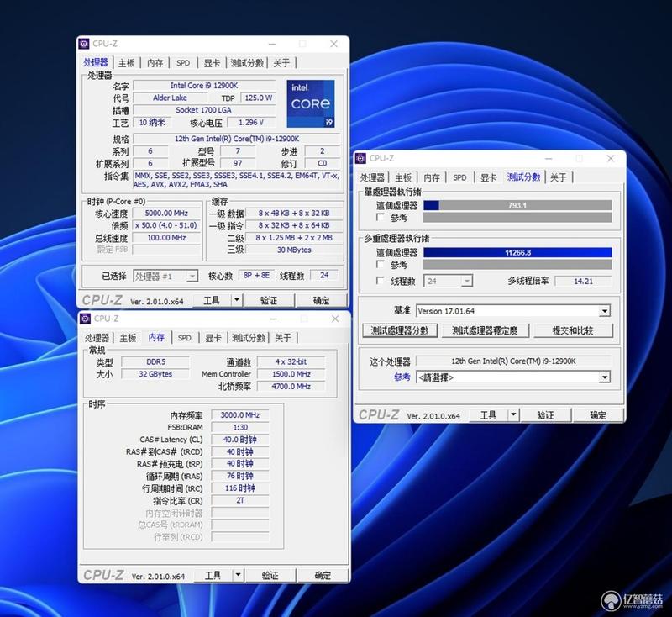The height and width of the screenshot is (617, 672).
Task: Open 关于 tab in benchmark window
Action: point(559,177)
